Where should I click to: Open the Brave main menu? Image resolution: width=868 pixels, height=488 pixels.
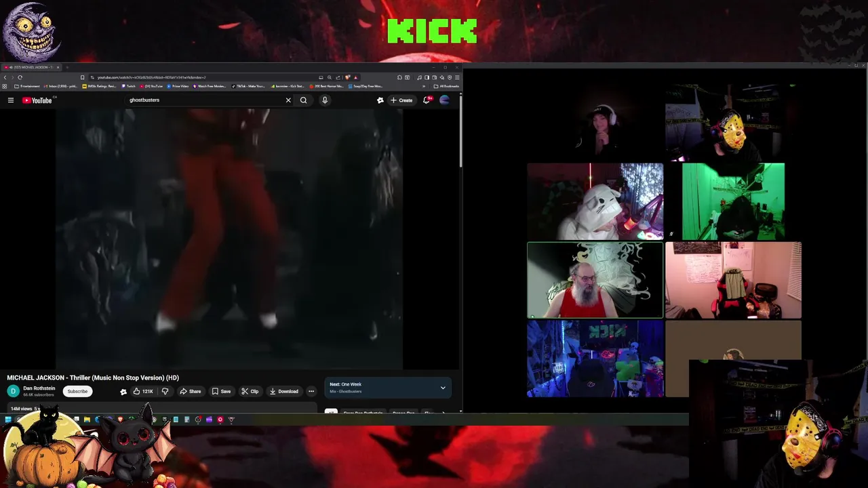(457, 77)
